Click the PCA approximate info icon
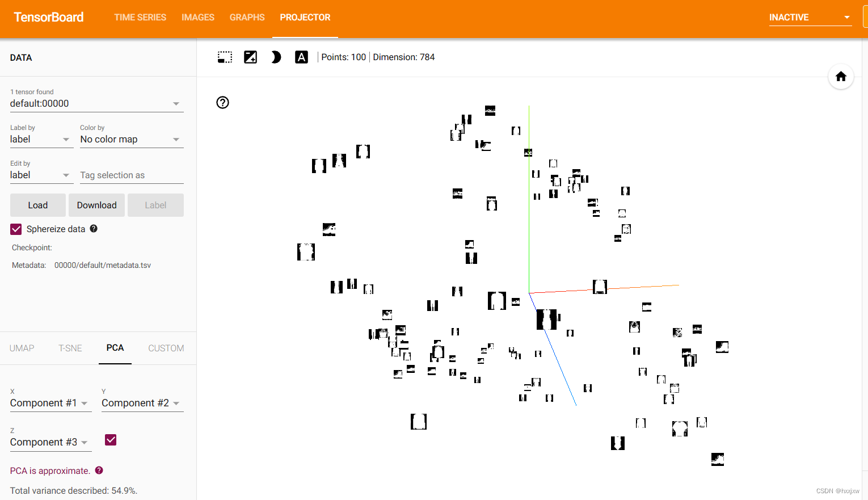This screenshot has height=500, width=868. click(x=99, y=470)
